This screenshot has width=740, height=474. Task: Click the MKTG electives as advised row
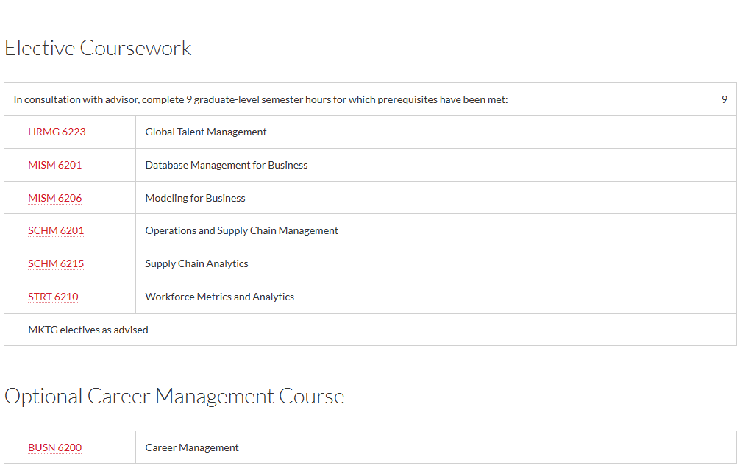point(82,329)
